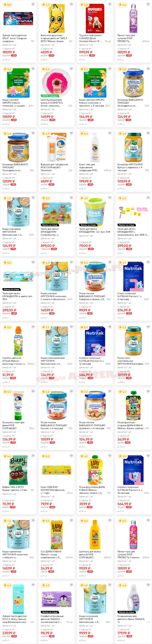Favorite the R.O.C.S. Baby toothpaste
Viewport: 152px width, 644px height.
coord(33,585)
